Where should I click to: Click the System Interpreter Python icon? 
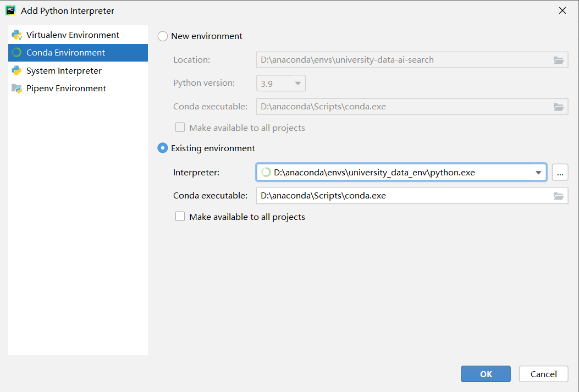16,70
